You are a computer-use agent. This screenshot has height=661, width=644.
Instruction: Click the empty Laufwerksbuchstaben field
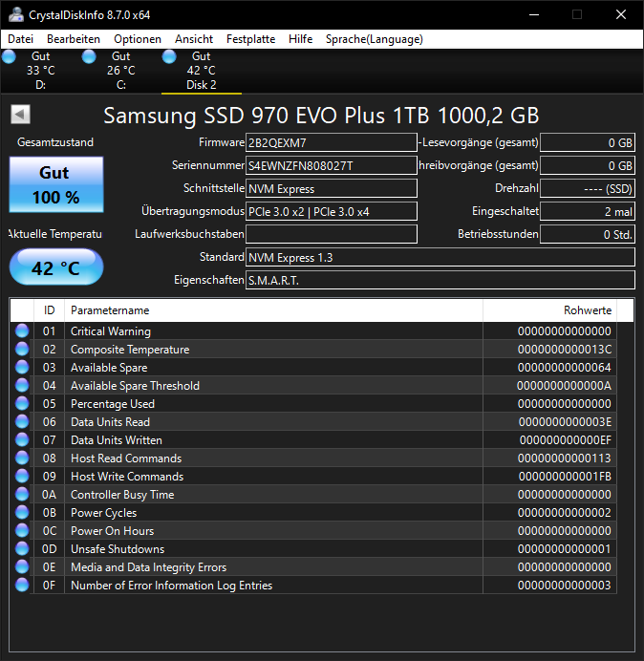coord(332,234)
